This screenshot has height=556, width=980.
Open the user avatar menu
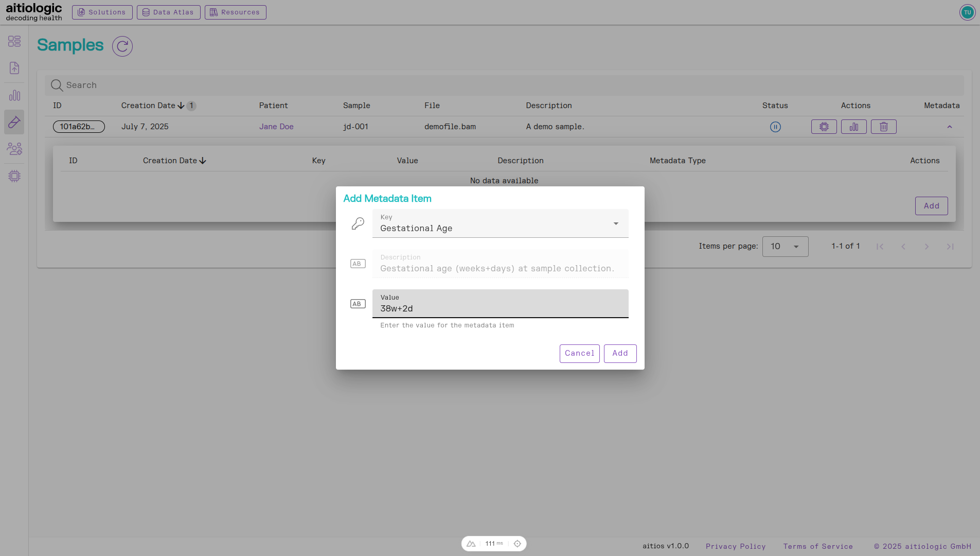click(967, 12)
